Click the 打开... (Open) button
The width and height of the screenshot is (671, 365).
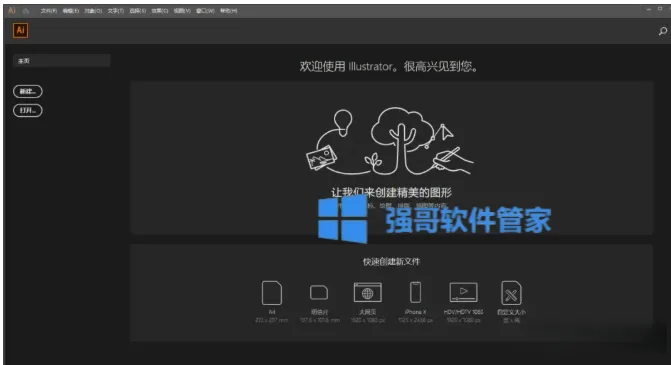[28, 110]
